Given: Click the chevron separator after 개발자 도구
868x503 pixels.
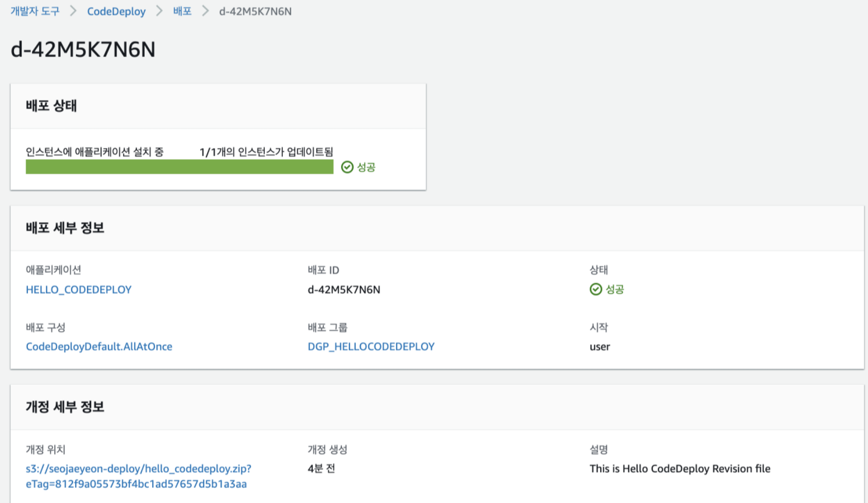Looking at the screenshot, I should coord(73,11).
